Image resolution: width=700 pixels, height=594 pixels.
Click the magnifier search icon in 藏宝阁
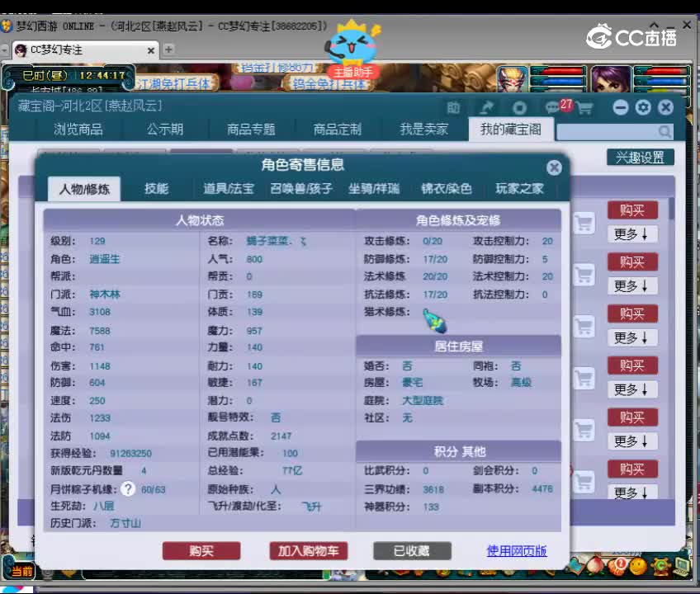(665, 131)
